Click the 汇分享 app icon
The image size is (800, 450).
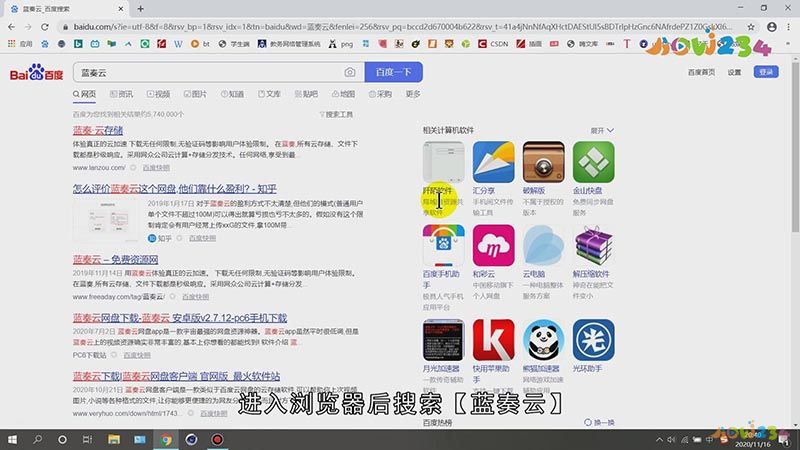click(x=493, y=162)
